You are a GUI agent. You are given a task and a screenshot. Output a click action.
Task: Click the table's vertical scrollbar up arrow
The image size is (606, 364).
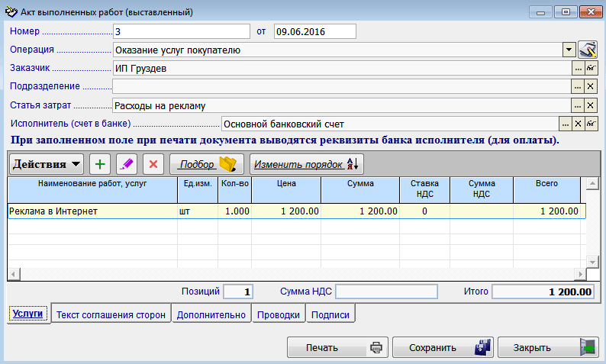pos(592,184)
